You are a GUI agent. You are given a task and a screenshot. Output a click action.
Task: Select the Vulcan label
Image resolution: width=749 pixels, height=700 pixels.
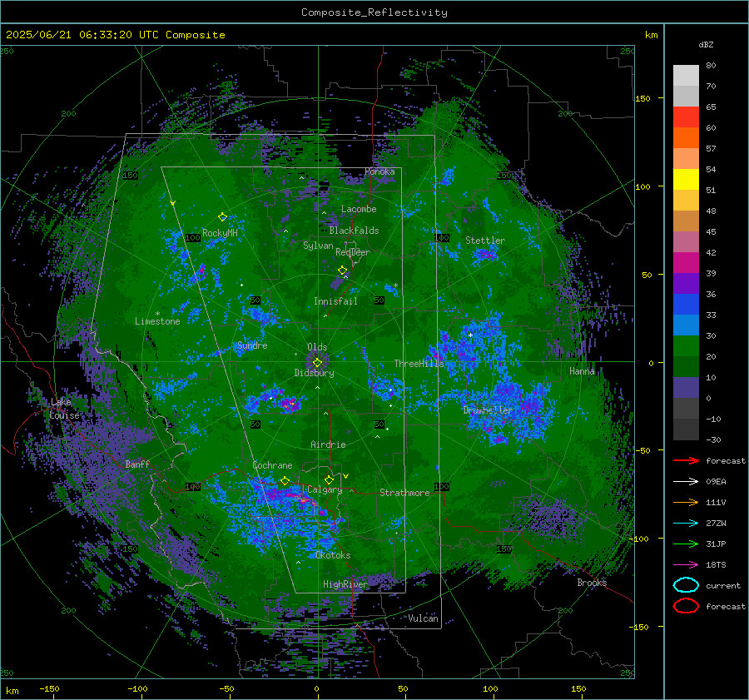423,618
